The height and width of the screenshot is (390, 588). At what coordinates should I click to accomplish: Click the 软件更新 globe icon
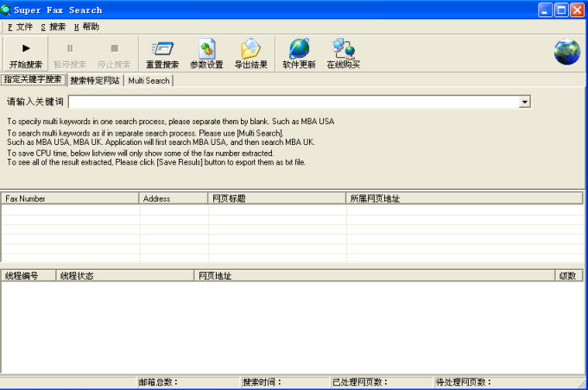[x=299, y=48]
